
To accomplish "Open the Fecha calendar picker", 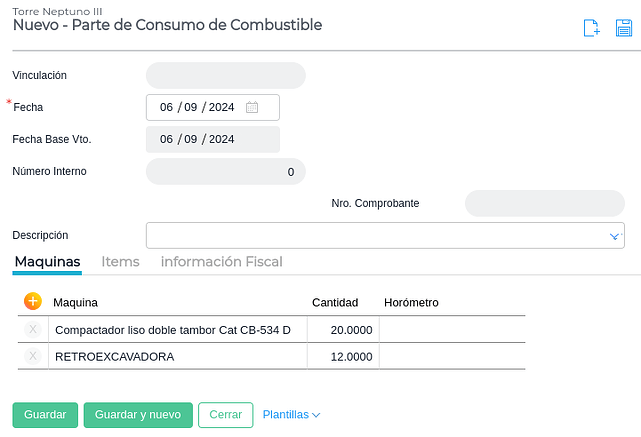I will click(x=252, y=107).
